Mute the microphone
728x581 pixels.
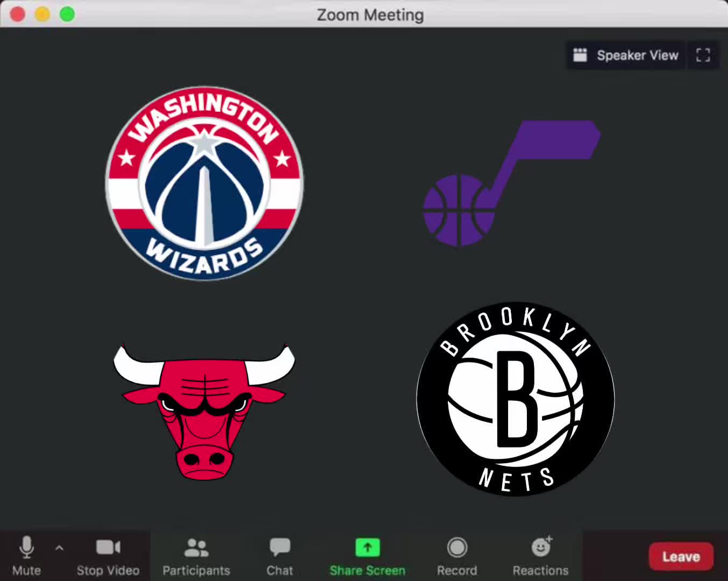point(26,556)
